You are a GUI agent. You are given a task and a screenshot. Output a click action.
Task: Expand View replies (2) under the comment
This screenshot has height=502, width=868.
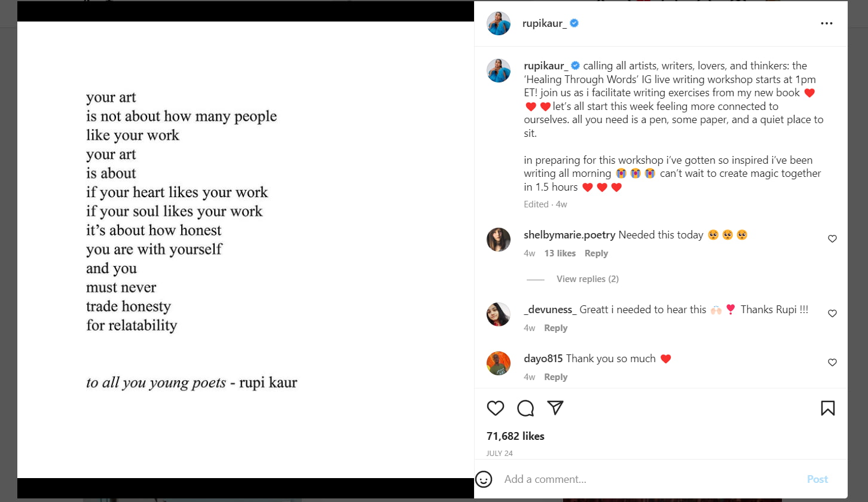click(587, 279)
